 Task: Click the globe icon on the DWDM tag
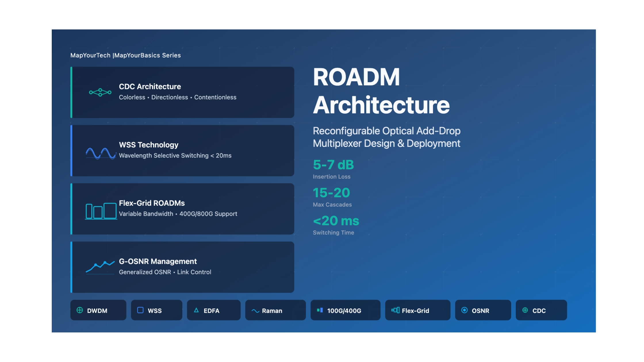click(80, 310)
